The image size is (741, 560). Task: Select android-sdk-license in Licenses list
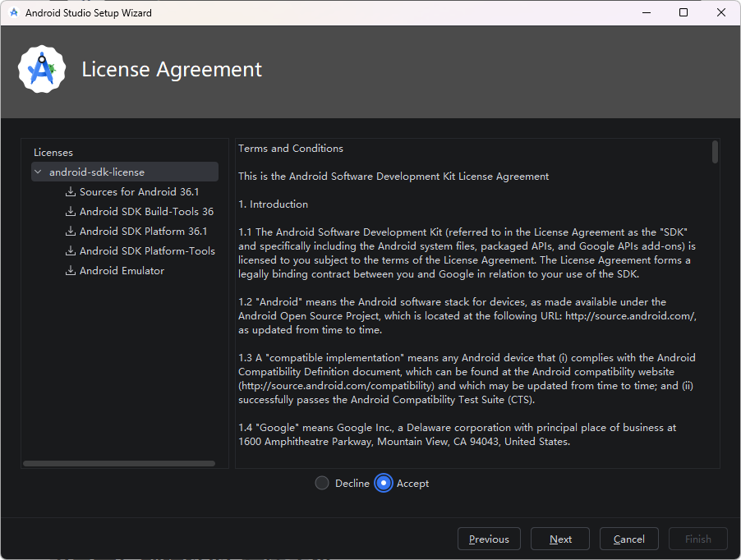pos(125,172)
